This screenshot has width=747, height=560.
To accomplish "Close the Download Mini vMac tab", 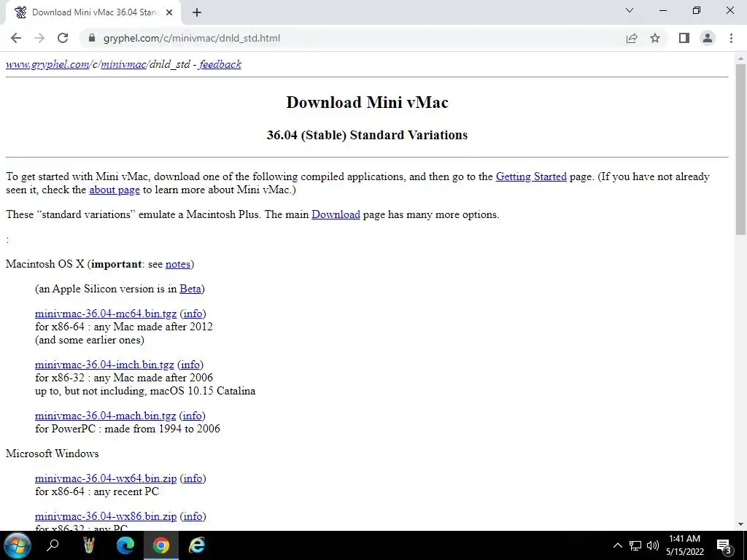I will coord(169,13).
